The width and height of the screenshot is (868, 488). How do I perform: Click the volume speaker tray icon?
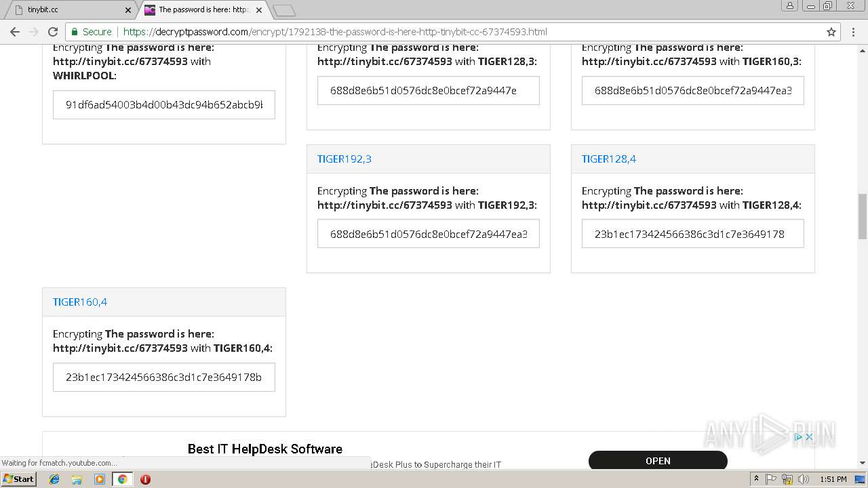[804, 479]
